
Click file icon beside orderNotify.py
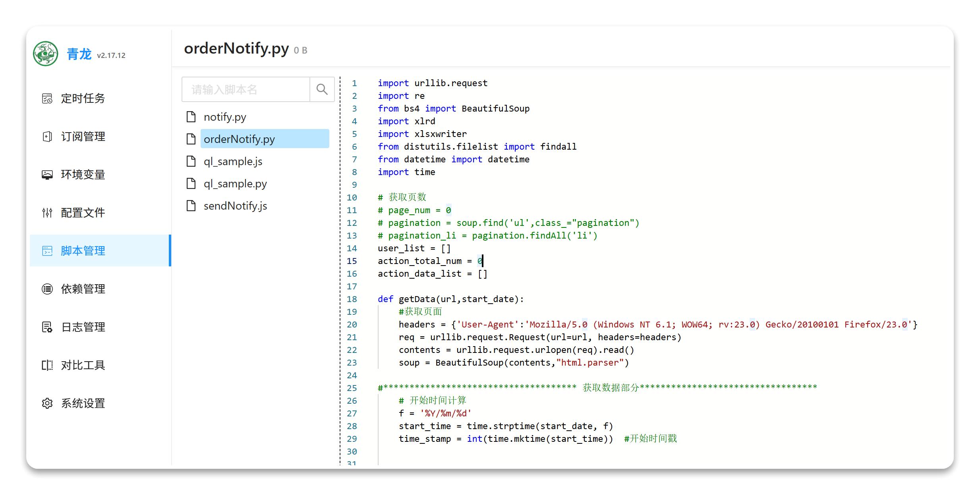click(191, 139)
